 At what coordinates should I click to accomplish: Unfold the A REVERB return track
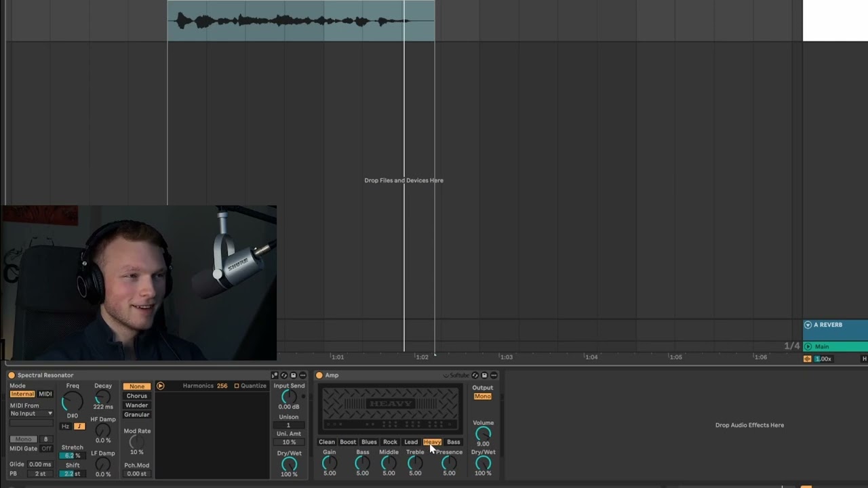click(x=808, y=325)
